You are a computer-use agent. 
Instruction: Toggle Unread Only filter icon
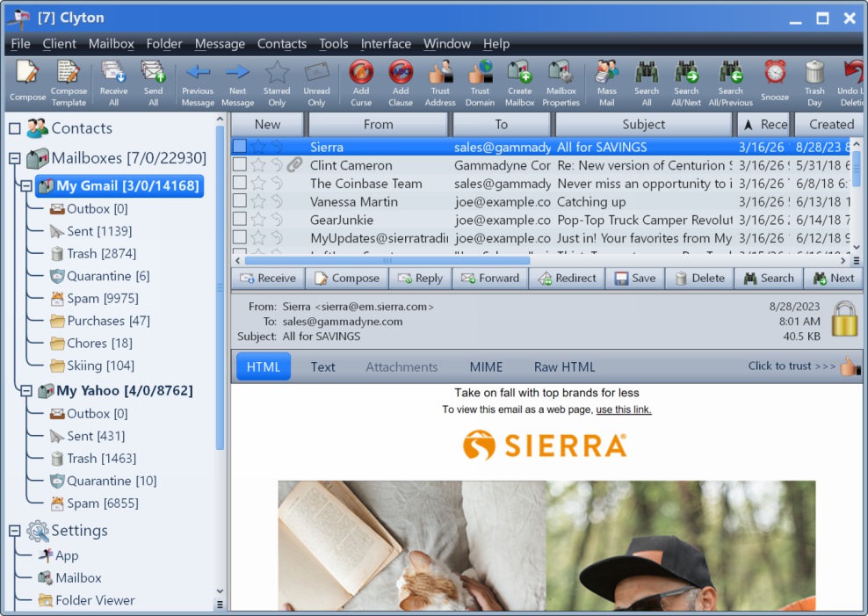[x=316, y=71]
